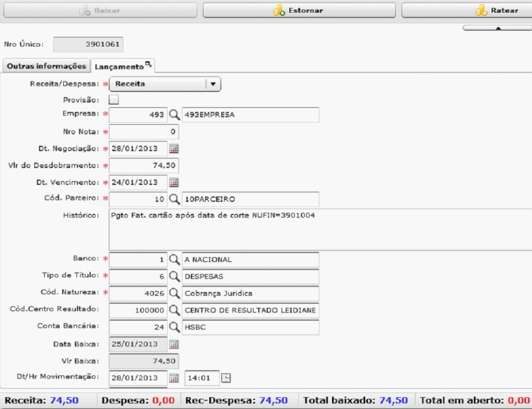
Task: Select the Lançamento tab
Action: pyautogui.click(x=123, y=66)
